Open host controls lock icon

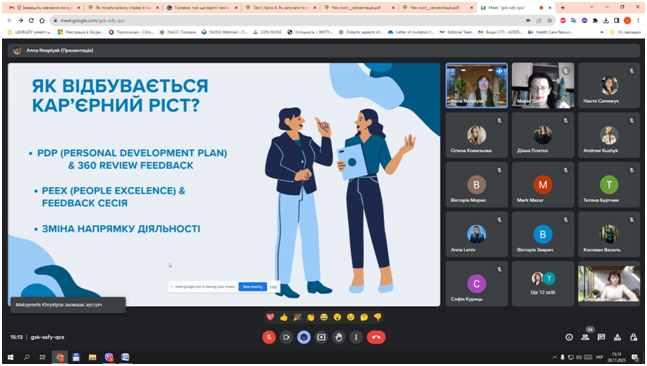[x=633, y=338]
